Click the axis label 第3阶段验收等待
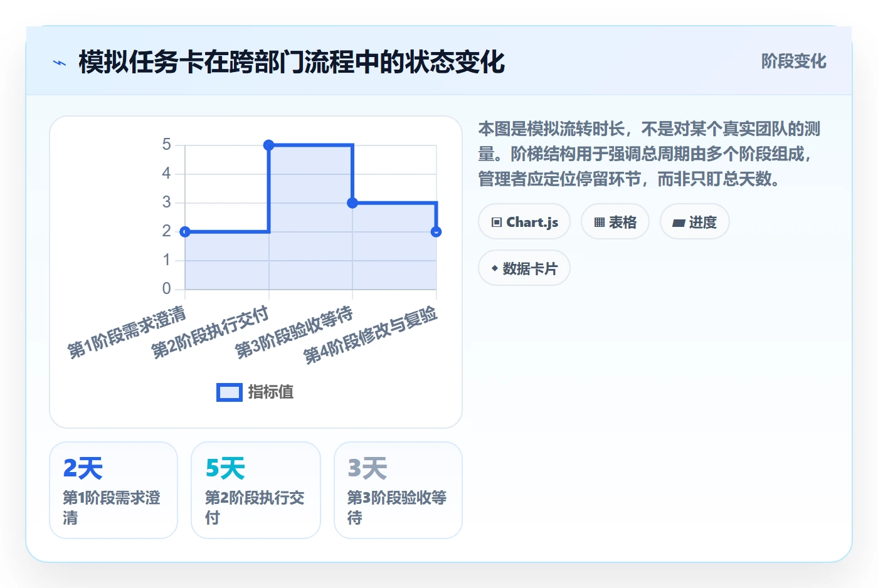 click(x=294, y=332)
